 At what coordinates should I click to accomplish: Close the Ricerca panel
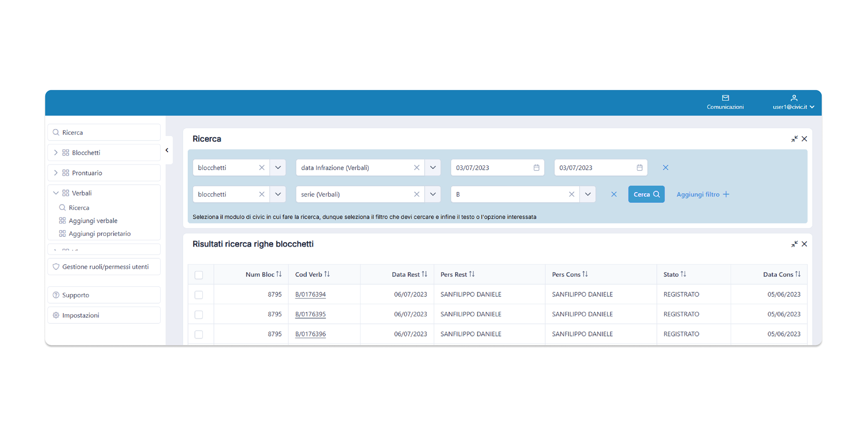[x=804, y=139]
